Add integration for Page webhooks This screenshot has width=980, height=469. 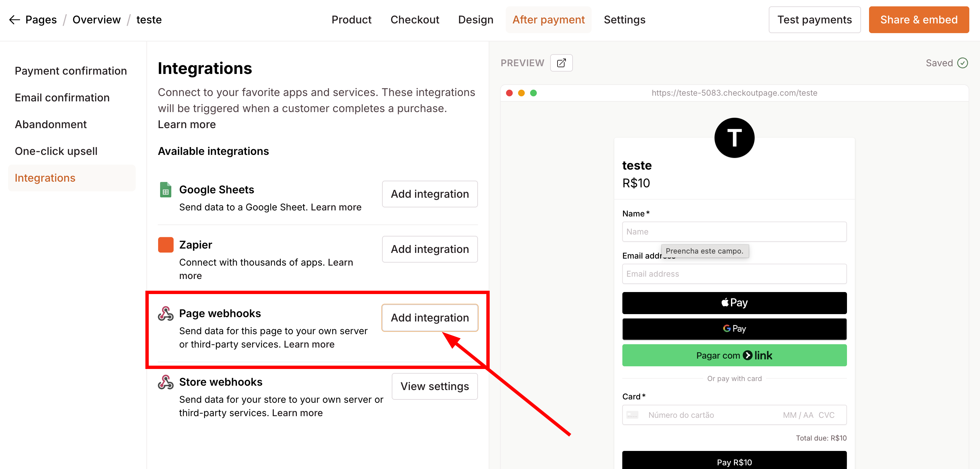click(x=430, y=317)
